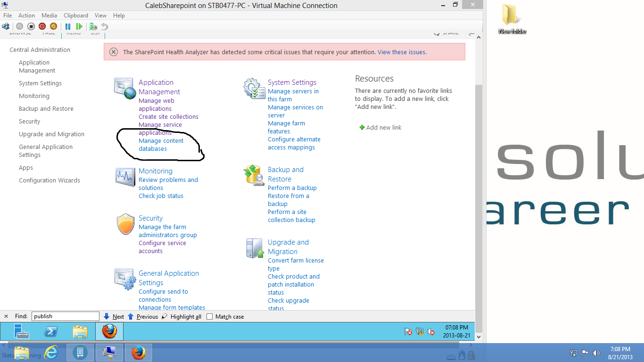Create a checkpoint from the toolbar

tap(93, 26)
